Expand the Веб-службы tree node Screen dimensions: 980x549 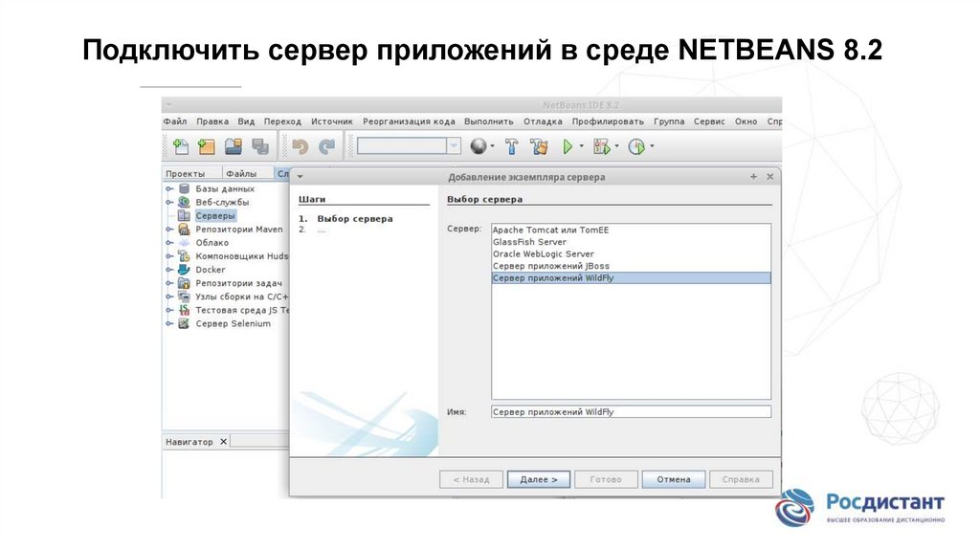coord(168,202)
